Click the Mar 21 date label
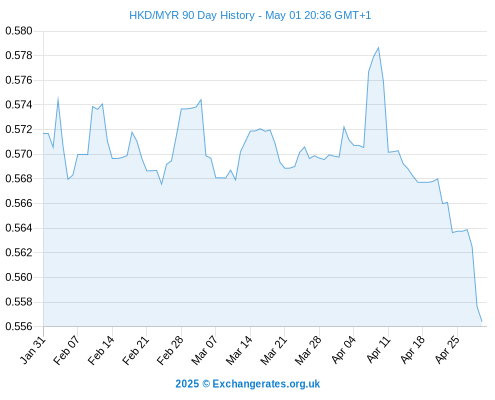The height and width of the screenshot is (400, 495). pyautogui.click(x=273, y=350)
